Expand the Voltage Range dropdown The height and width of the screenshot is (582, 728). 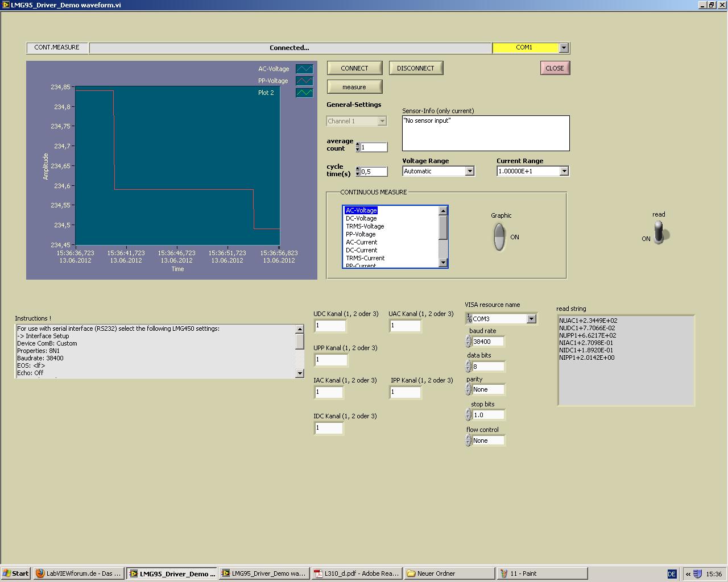[469, 171]
